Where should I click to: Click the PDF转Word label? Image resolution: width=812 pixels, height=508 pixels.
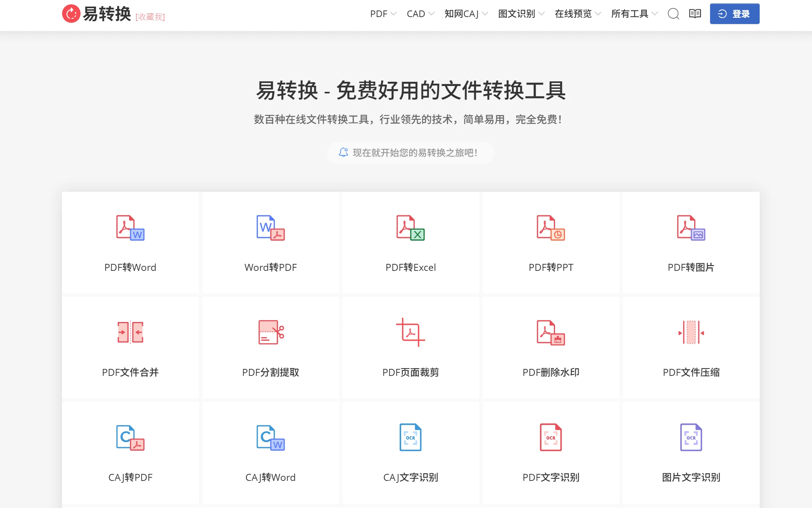tap(130, 267)
